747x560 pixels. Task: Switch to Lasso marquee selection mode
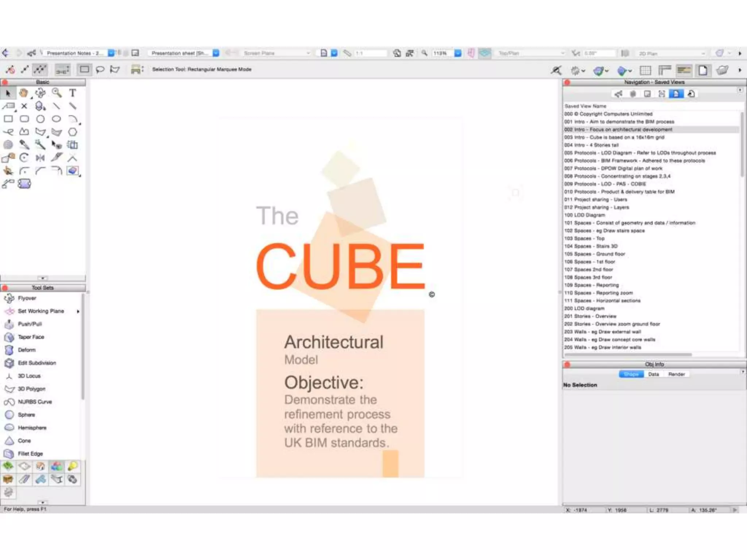pos(100,69)
